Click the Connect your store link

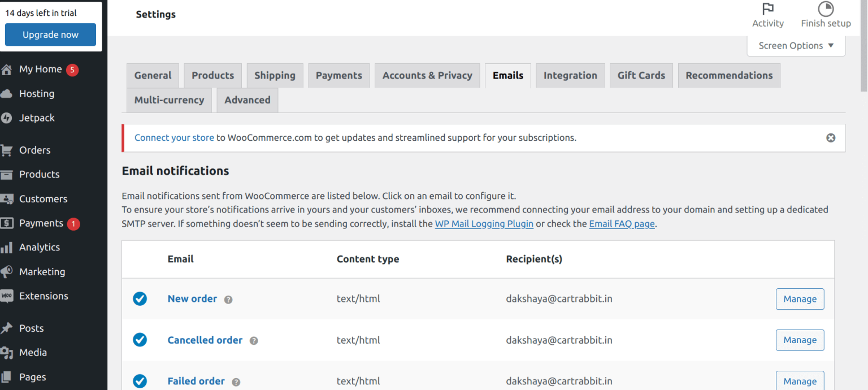[173, 137]
